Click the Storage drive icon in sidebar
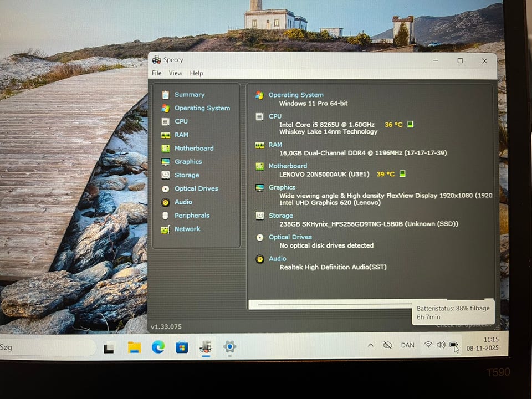The image size is (532, 399). (x=165, y=175)
